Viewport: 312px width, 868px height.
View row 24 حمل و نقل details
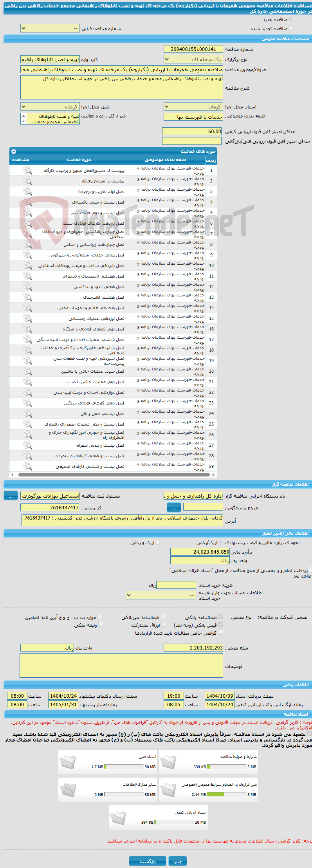click(x=27, y=413)
